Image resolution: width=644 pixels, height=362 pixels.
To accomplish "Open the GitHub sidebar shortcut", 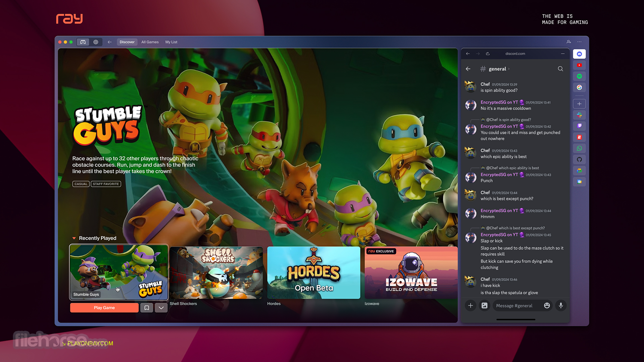I will coord(579,160).
